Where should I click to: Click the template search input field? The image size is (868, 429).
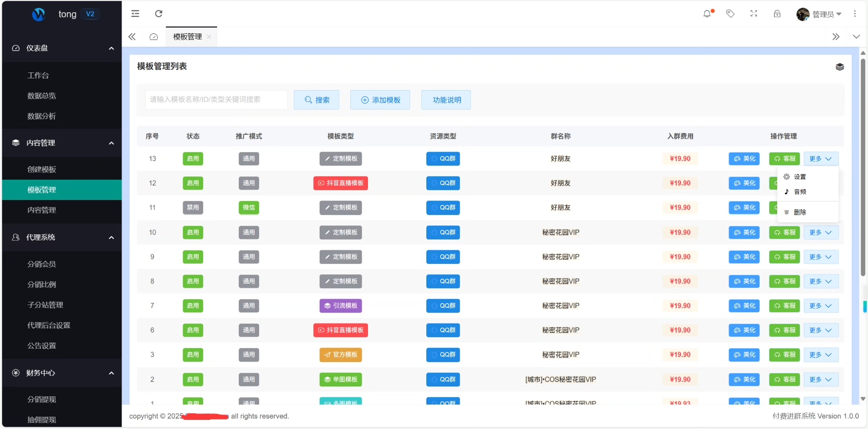tap(216, 100)
